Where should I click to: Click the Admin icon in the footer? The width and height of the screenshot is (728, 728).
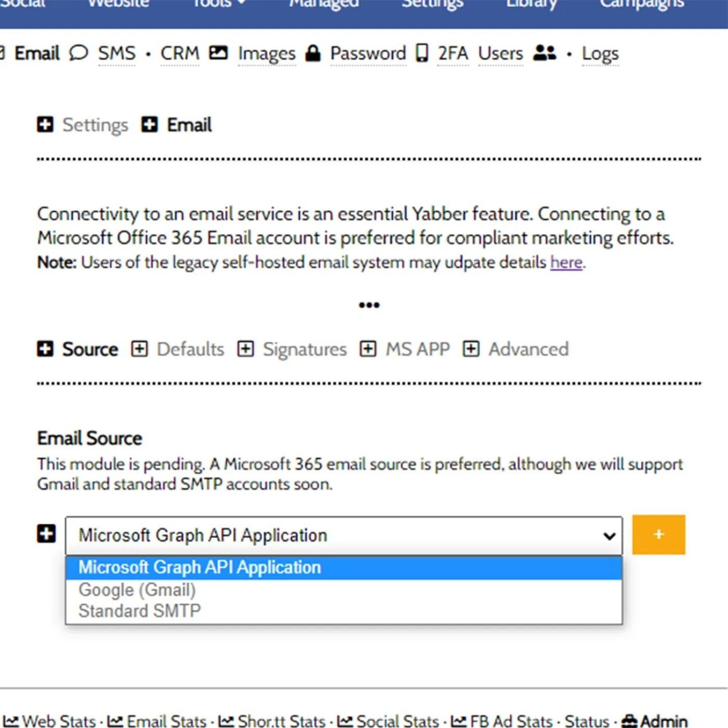(x=629, y=721)
